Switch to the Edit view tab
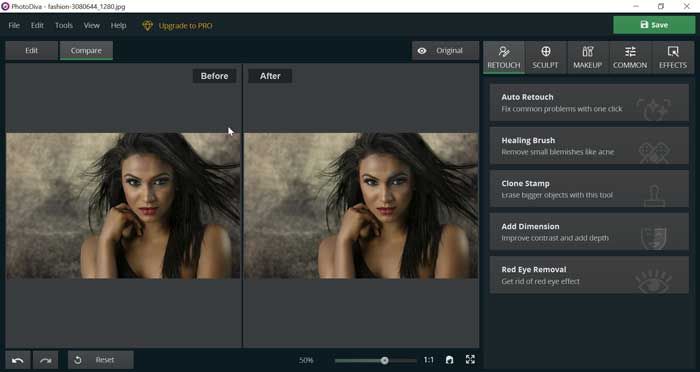Screen dimensions: 700x372 [31, 50]
